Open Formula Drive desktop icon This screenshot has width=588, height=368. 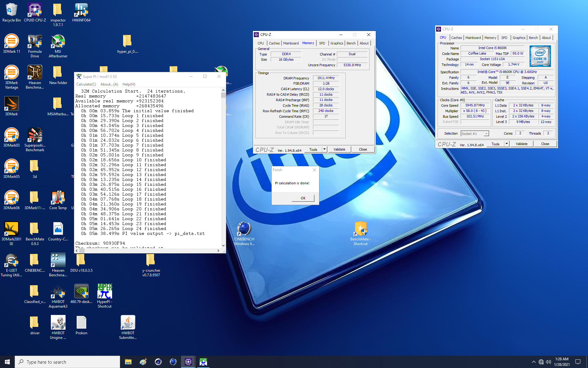pyautogui.click(x=35, y=46)
